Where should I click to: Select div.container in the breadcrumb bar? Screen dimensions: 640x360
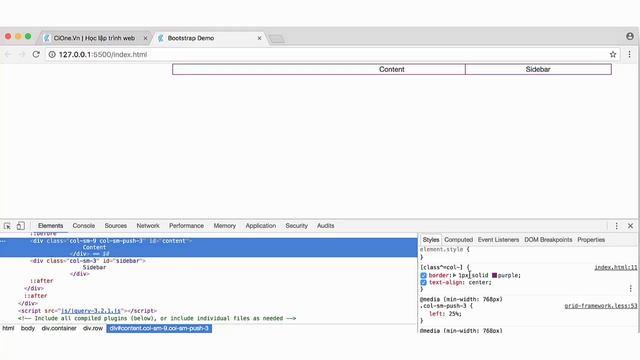[x=59, y=328]
